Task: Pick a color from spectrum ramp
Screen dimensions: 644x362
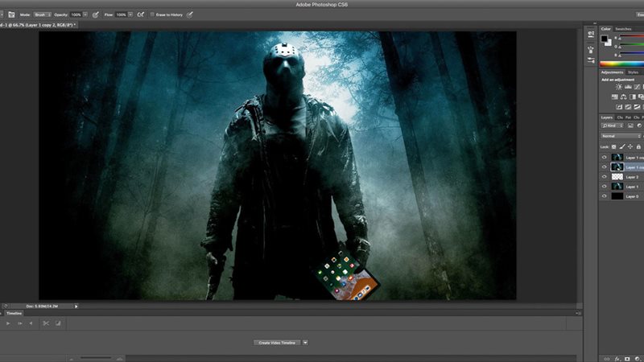Action: [621, 64]
